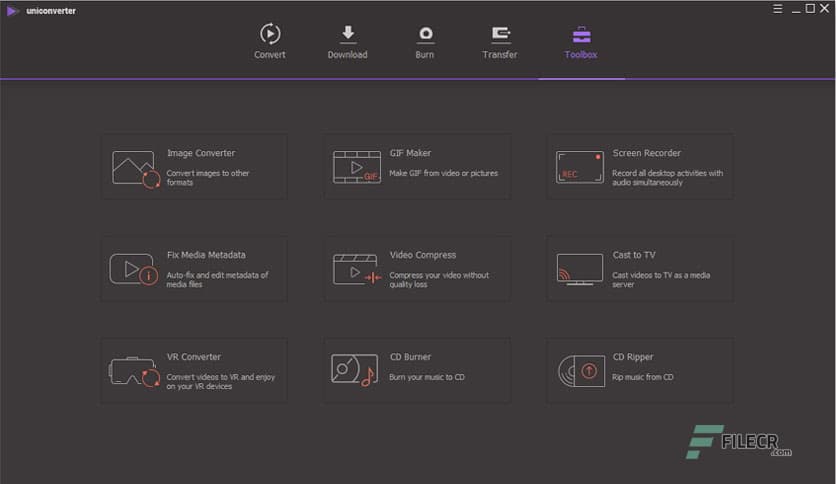Screen dimensions: 836x484
Task: Click the uniconverter title text
Action: [x=51, y=11]
